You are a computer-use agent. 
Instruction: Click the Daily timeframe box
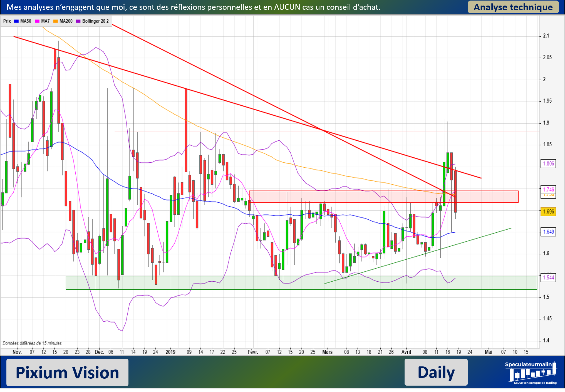tap(436, 372)
